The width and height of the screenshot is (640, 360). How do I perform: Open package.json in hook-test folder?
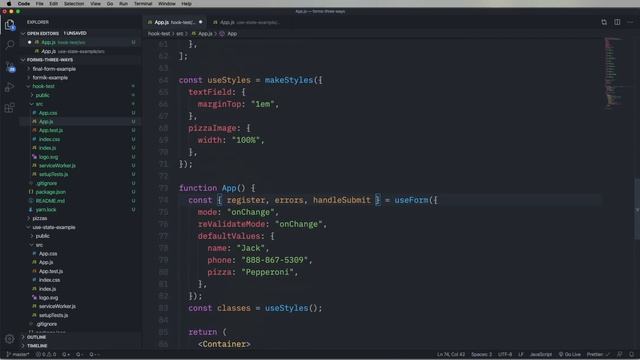[x=51, y=192]
